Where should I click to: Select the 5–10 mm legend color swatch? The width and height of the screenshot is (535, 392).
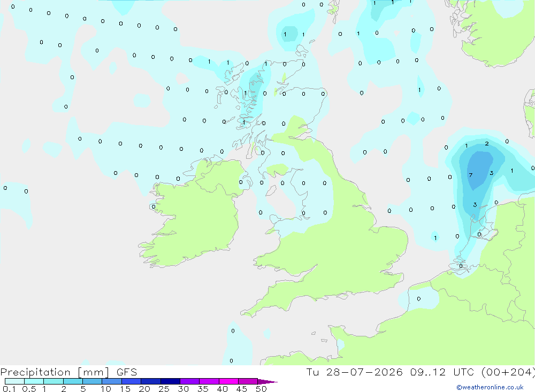pos(92,381)
